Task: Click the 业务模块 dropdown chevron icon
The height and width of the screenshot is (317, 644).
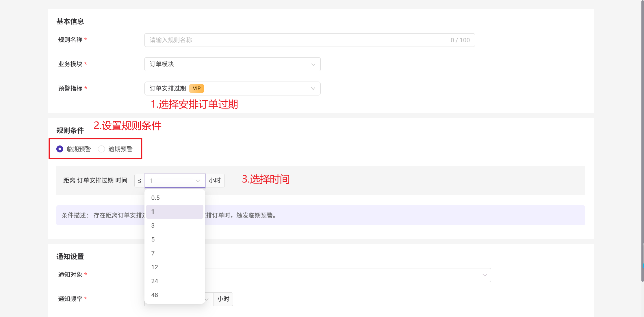Action: coord(313,64)
